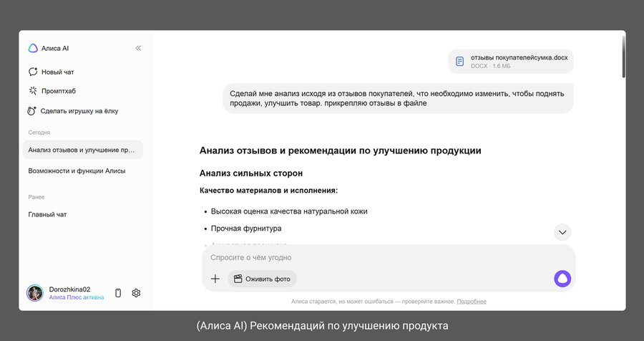This screenshot has height=341, width=644.
Task: Open the Подробнее link
Action: 472,302
